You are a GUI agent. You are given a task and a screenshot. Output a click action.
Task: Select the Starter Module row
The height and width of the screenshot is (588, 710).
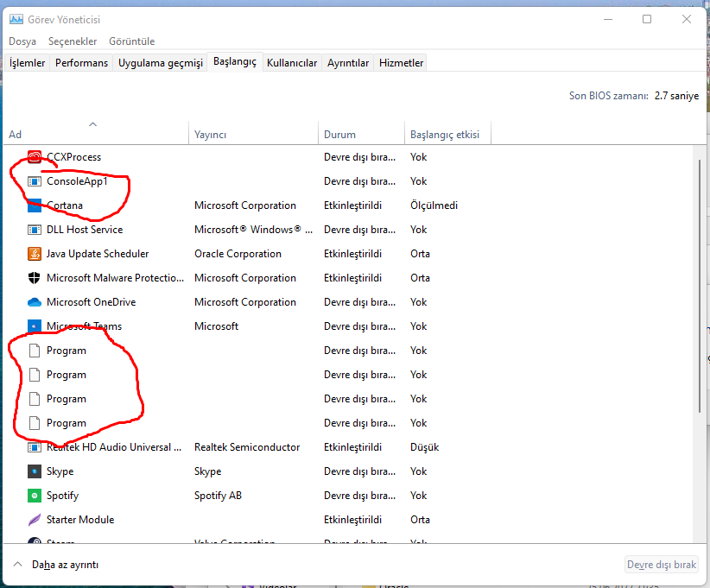[348, 520]
